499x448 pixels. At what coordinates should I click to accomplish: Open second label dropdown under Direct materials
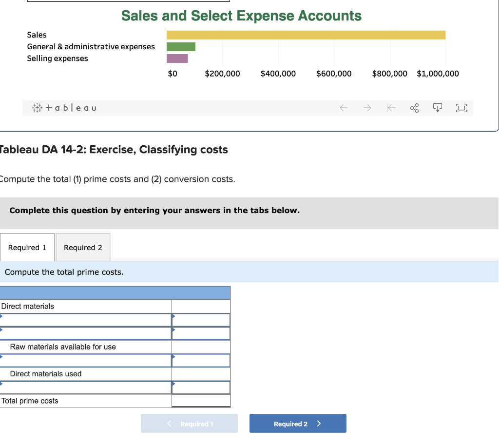coord(86,333)
